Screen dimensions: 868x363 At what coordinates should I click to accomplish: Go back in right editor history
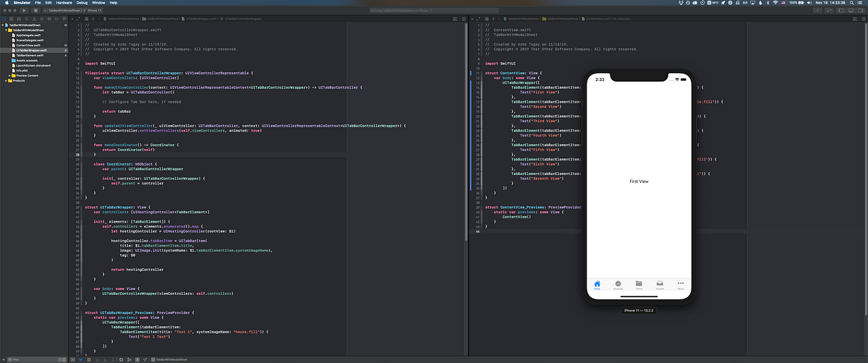click(x=493, y=19)
